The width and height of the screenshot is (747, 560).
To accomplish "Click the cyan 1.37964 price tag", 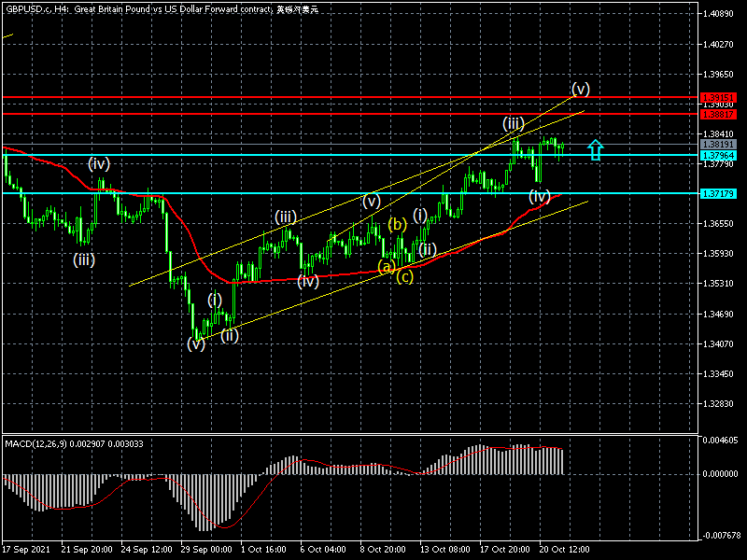I will (719, 156).
